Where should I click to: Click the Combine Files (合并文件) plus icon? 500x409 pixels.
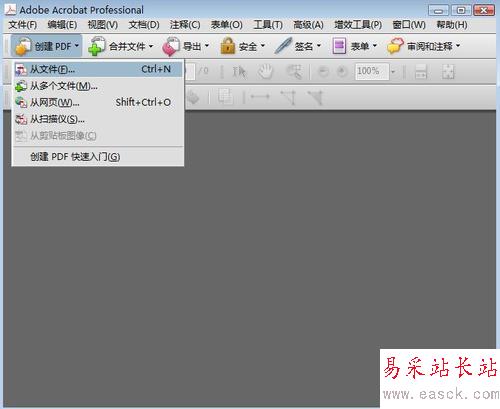point(97,46)
